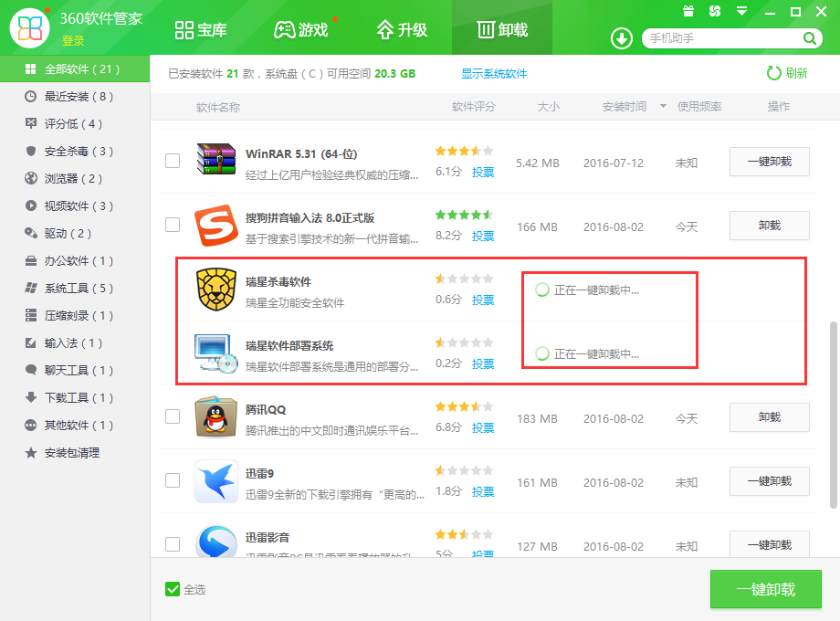Click 卸载 button for 搜狗拼音输入法
The width and height of the screenshot is (840, 621).
coord(770,226)
